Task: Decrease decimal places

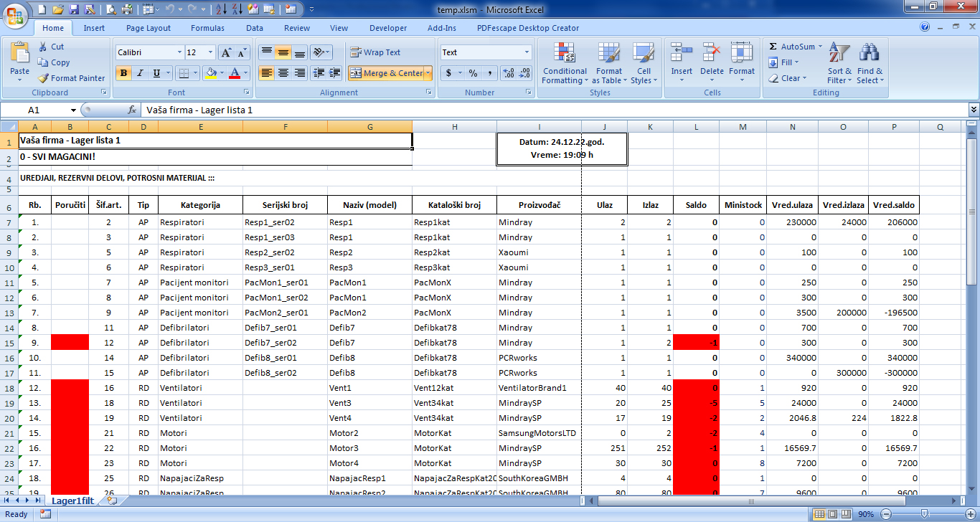Action: [x=526, y=73]
